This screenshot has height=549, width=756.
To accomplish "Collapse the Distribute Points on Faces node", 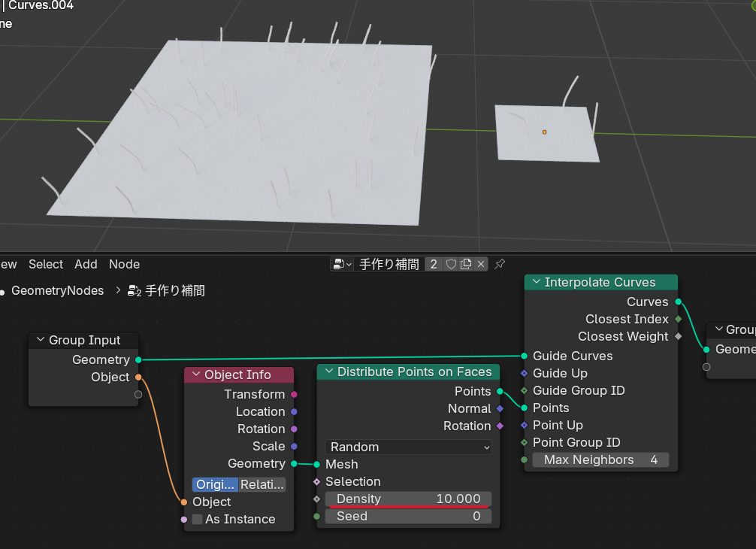I will point(329,372).
